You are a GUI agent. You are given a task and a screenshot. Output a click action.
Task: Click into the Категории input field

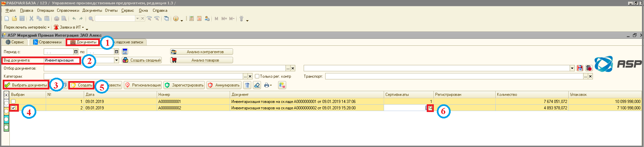(x=143, y=76)
